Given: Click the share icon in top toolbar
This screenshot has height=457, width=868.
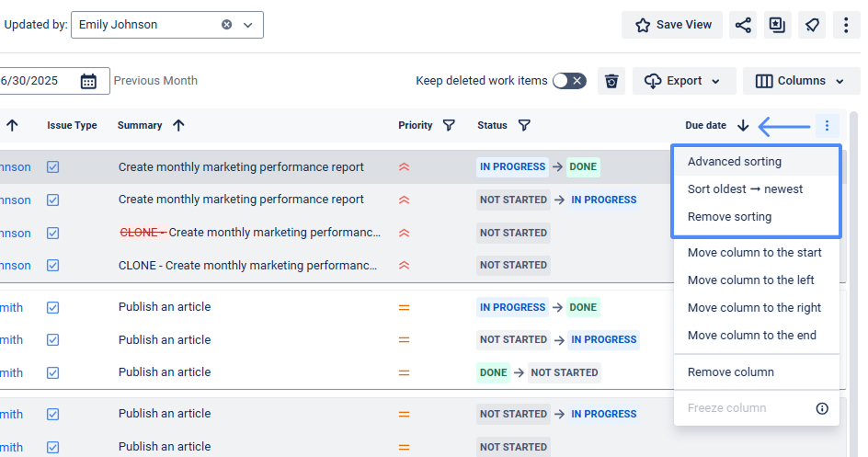Looking at the screenshot, I should [x=743, y=25].
